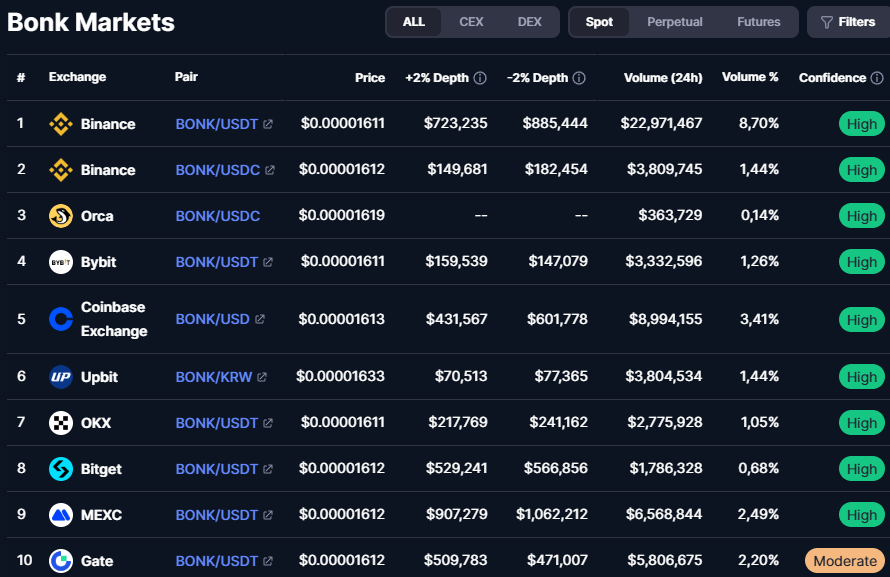Click the $0.00001633 price value

[341, 376]
